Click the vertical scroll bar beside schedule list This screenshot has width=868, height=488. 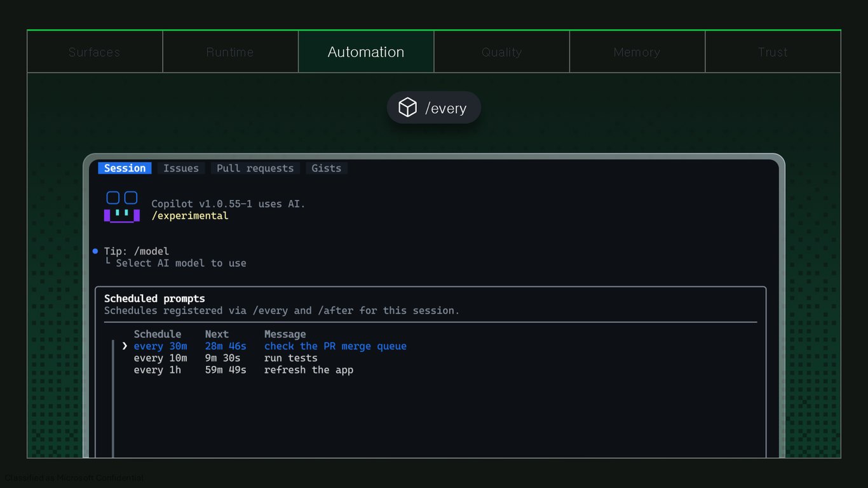(x=113, y=398)
